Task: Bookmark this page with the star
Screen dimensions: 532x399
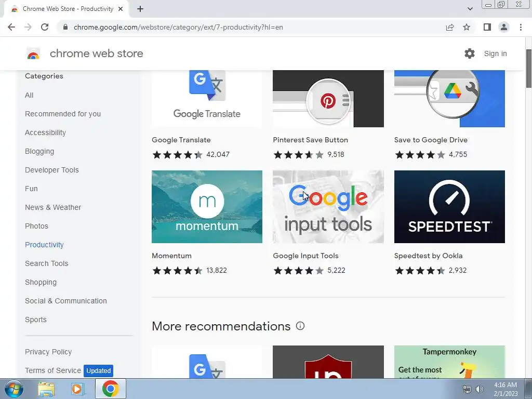Action: [x=467, y=27]
